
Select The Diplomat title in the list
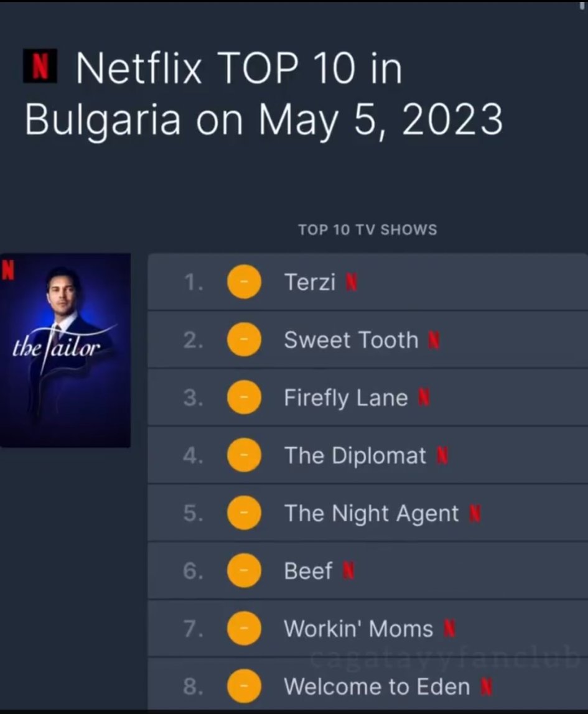(355, 456)
